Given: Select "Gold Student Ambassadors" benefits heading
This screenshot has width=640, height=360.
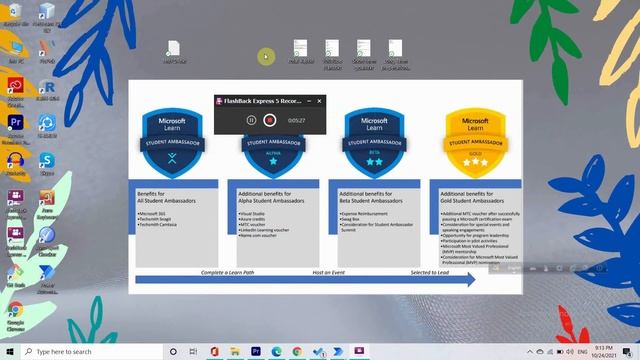Looking at the screenshot, I should click(x=472, y=197).
